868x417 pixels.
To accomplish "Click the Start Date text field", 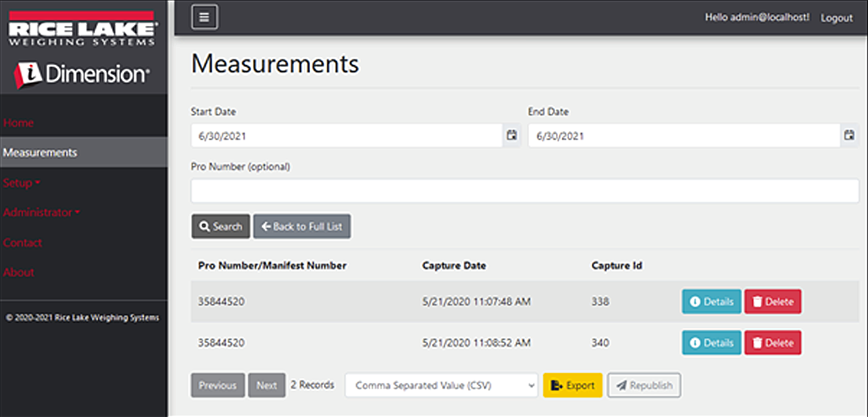I will (x=346, y=136).
